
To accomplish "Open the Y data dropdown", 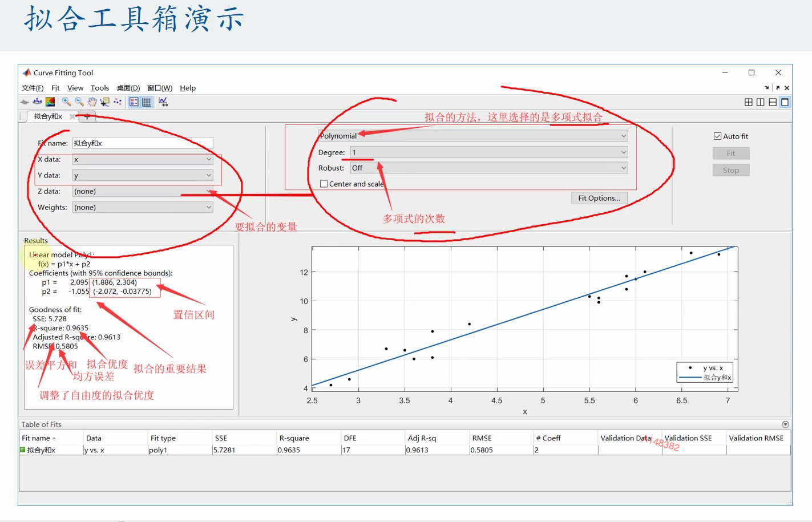I will pos(143,176).
